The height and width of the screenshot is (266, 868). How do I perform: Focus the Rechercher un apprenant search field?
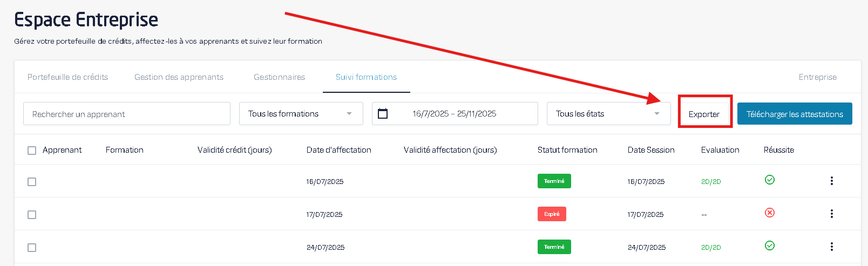pyautogui.click(x=127, y=114)
